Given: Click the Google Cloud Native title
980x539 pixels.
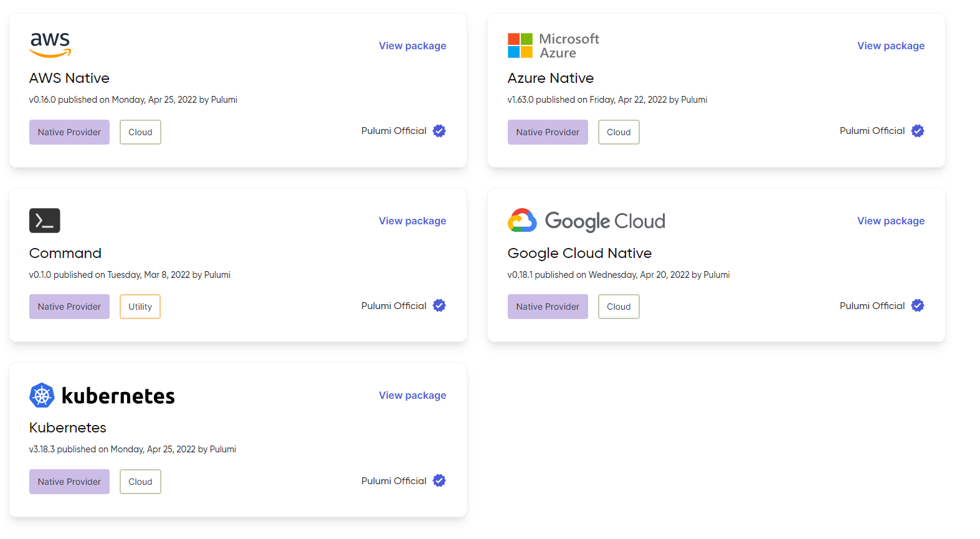Looking at the screenshot, I should point(579,253).
